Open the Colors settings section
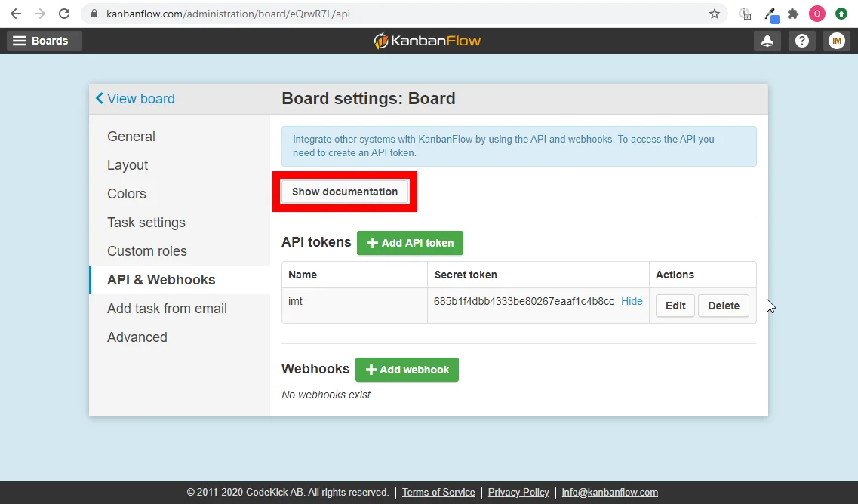 (x=127, y=194)
